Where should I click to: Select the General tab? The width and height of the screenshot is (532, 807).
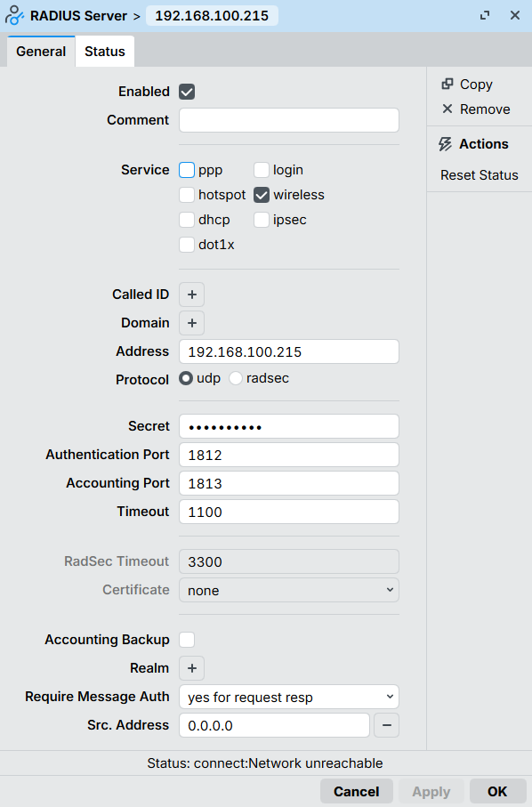(x=40, y=52)
